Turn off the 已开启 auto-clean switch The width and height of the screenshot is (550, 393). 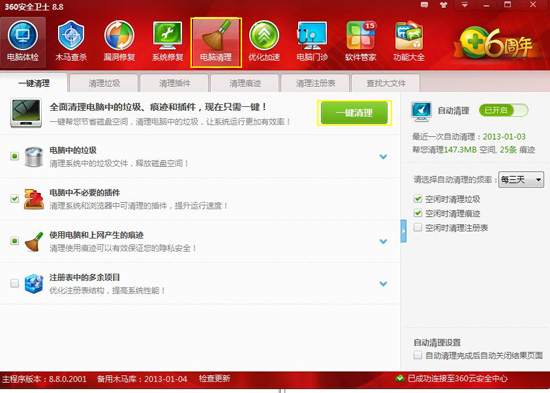(x=503, y=111)
